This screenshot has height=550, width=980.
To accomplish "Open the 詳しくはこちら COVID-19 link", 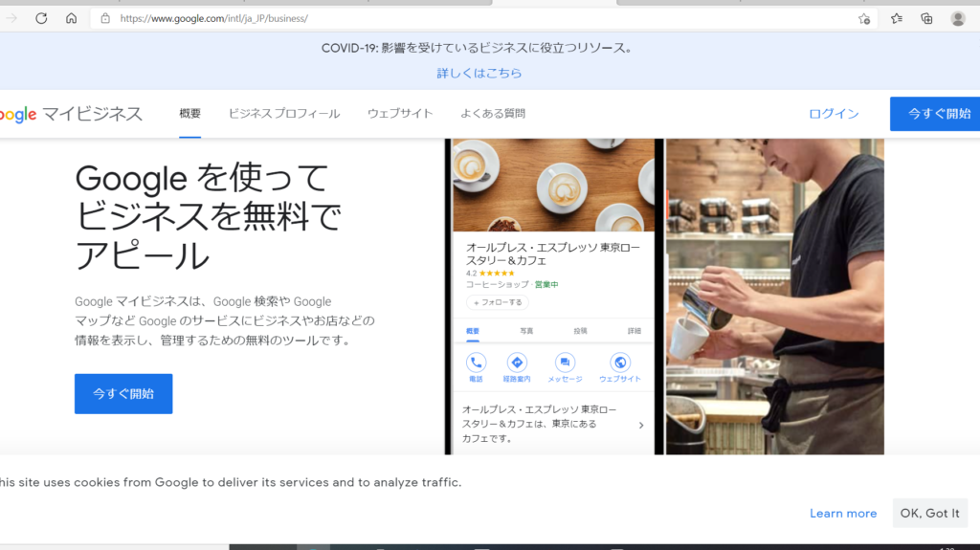I will [479, 73].
